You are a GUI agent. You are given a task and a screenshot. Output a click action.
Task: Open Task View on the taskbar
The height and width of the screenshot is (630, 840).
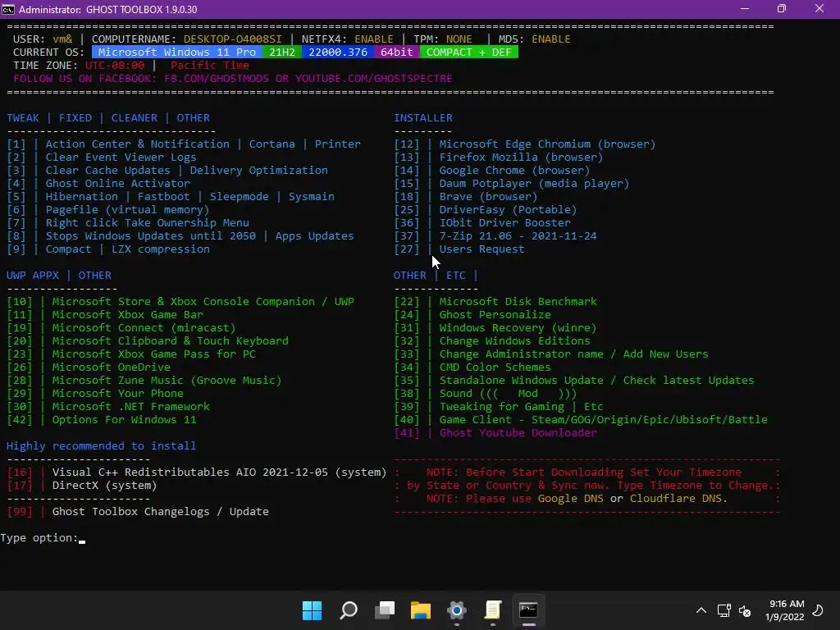[385, 610]
